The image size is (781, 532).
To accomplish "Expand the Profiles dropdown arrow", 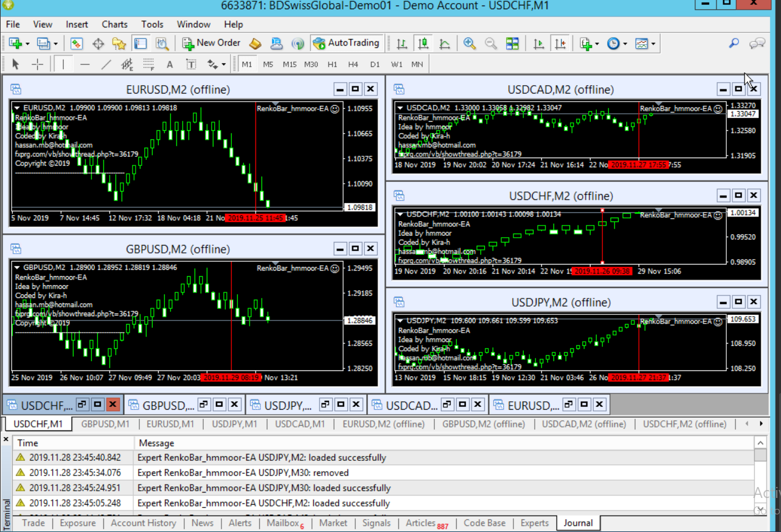I will click(55, 44).
